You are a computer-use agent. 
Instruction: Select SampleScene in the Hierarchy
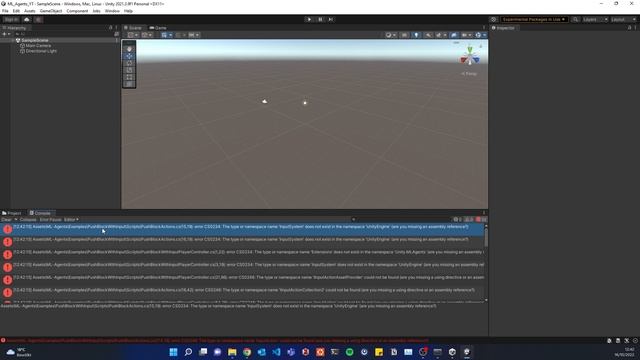tap(35, 40)
